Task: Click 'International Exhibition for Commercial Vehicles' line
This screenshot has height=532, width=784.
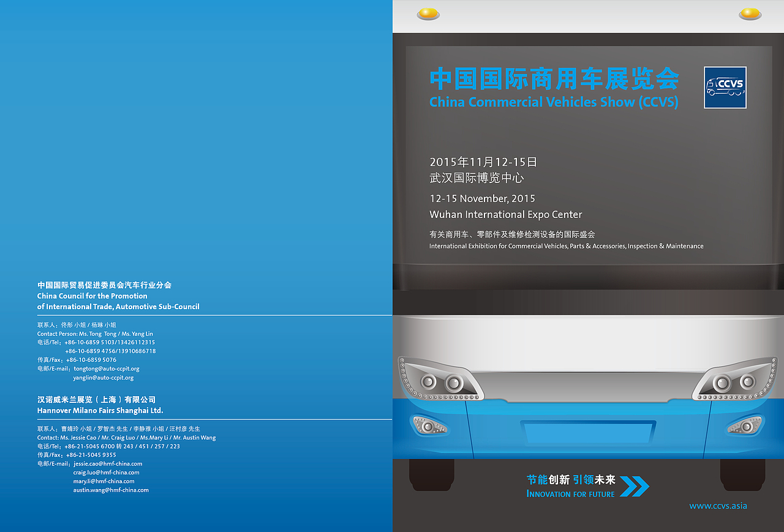Action: pyautogui.click(x=566, y=246)
